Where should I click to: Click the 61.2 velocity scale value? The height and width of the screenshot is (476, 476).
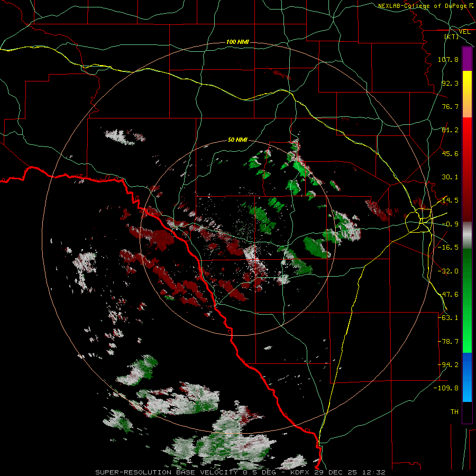coord(450,130)
